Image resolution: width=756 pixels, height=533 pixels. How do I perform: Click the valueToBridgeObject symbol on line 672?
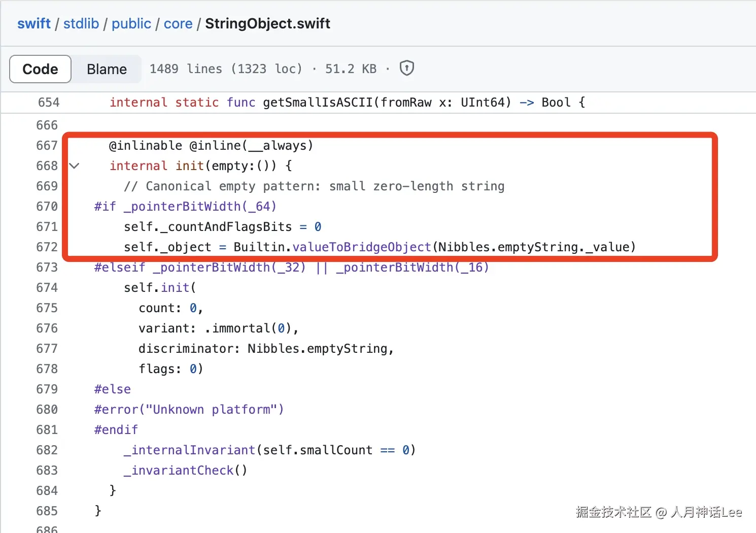[360, 247]
